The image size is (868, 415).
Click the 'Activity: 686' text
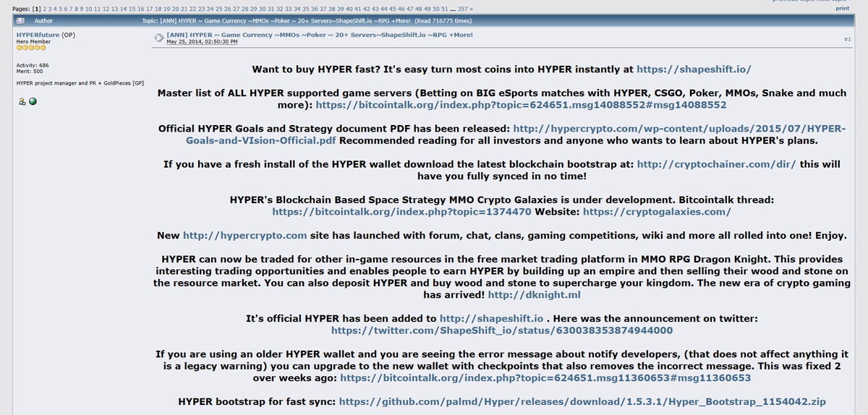pyautogui.click(x=33, y=65)
